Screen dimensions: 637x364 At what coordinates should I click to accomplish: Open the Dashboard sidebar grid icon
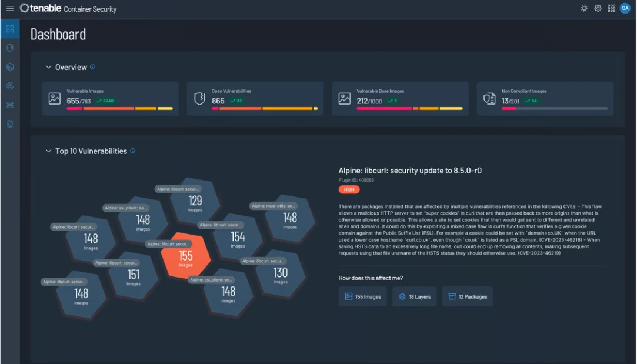click(10, 29)
